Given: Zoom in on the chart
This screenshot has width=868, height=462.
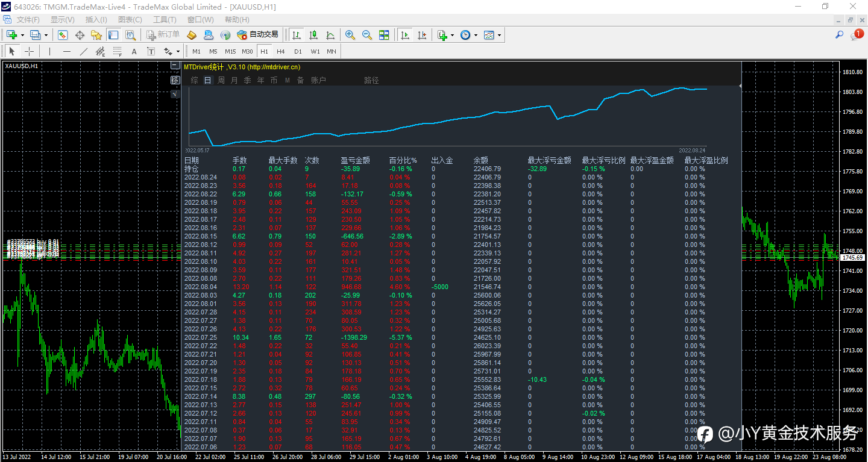Looking at the screenshot, I should point(350,35).
